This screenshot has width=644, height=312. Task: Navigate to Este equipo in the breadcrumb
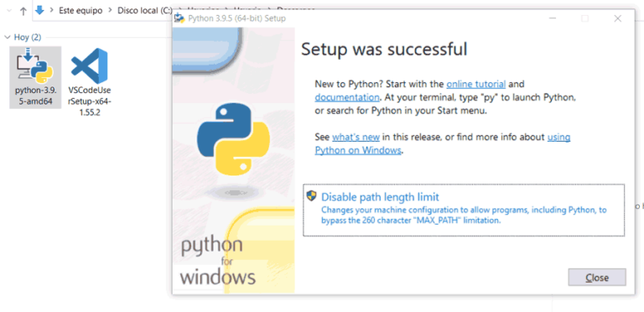coord(80,11)
